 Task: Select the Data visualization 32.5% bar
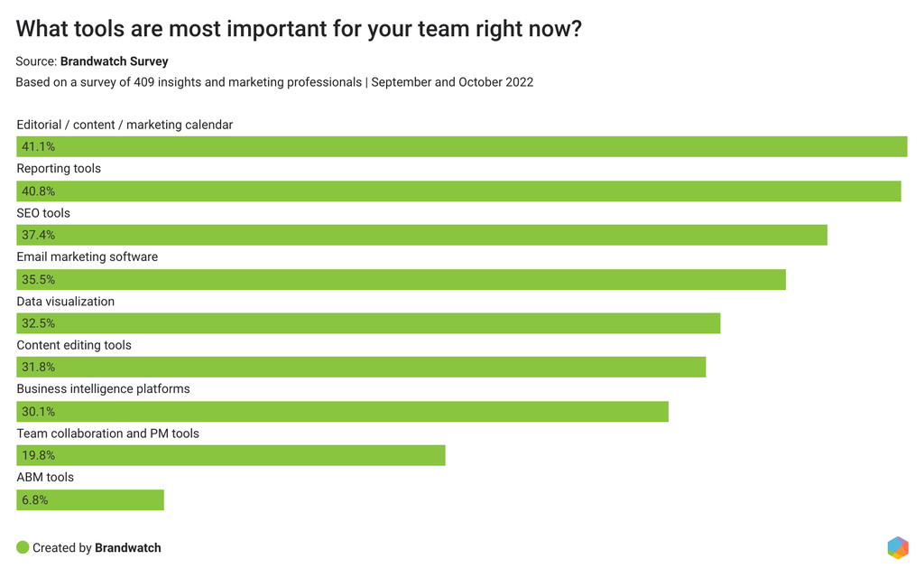pos(368,323)
